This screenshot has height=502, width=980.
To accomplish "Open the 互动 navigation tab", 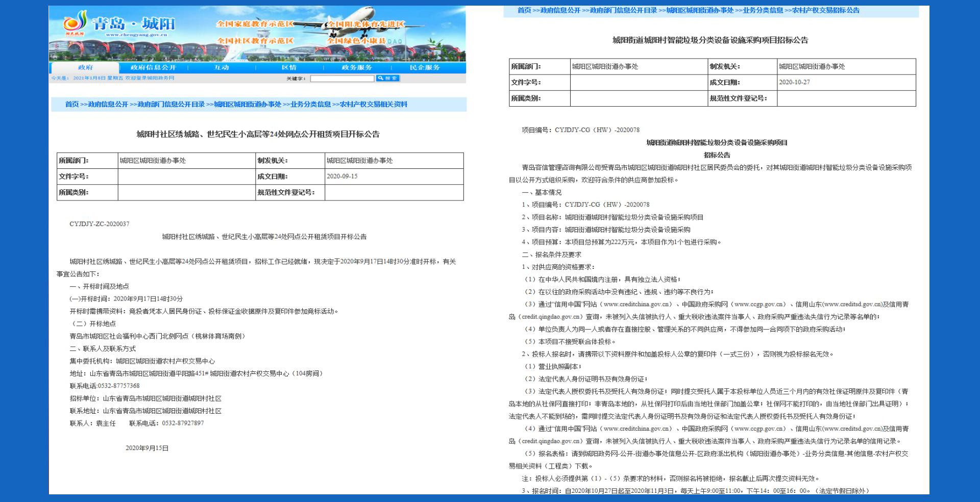I will [x=222, y=67].
